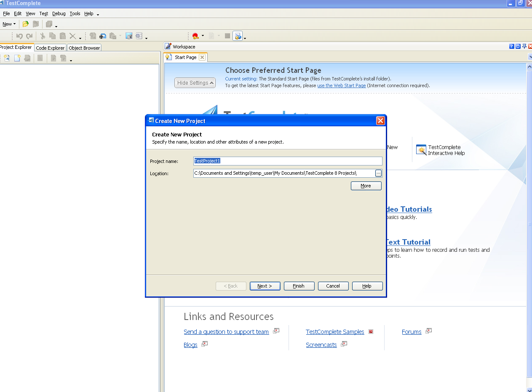Click the Delete X icon in the toolbar
Viewport: 532px width, 392px height.
click(x=72, y=36)
